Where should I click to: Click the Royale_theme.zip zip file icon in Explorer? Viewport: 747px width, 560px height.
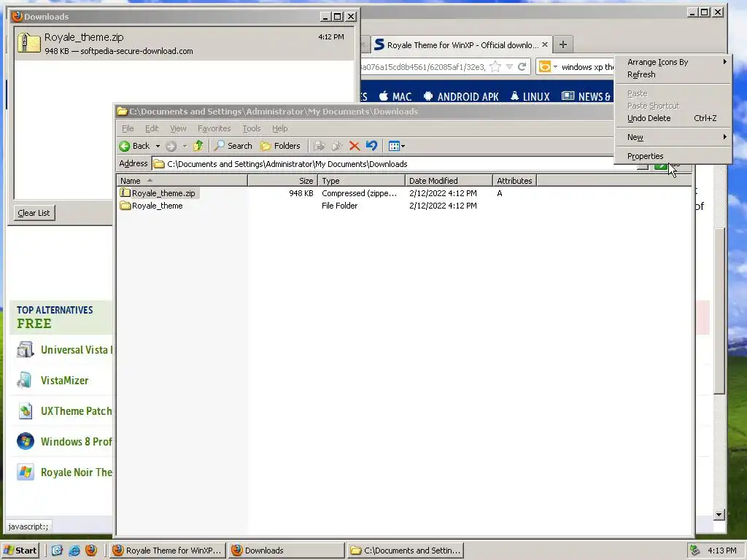pyautogui.click(x=125, y=192)
